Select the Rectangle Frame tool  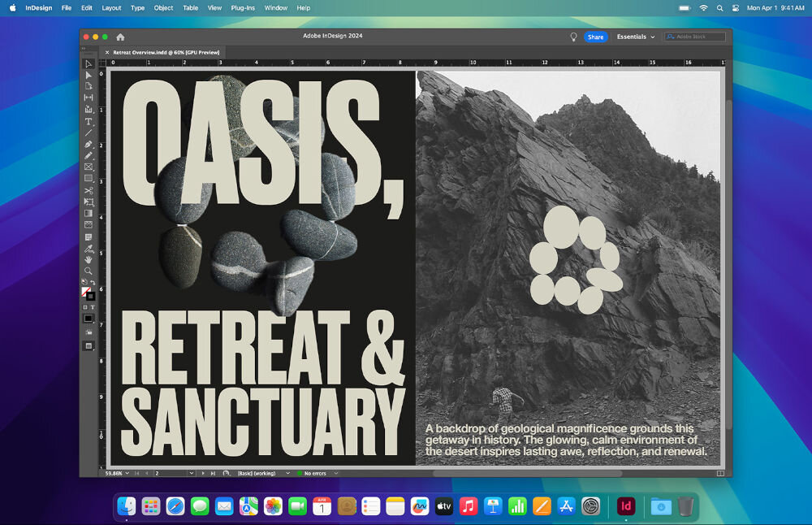pyautogui.click(x=89, y=167)
